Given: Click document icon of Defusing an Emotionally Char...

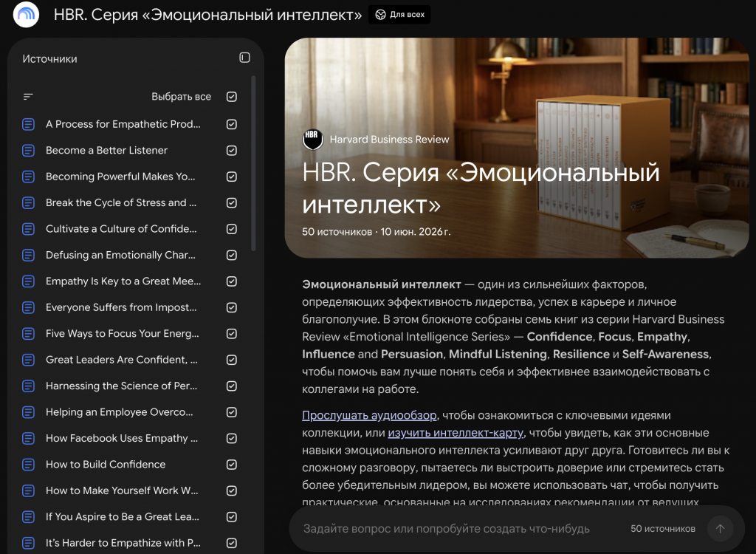Looking at the screenshot, I should [29, 255].
